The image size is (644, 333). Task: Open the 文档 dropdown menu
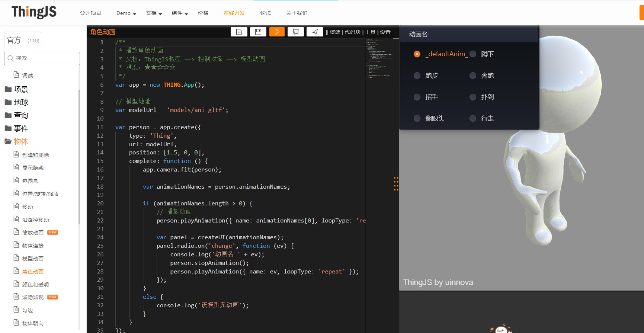(x=154, y=13)
